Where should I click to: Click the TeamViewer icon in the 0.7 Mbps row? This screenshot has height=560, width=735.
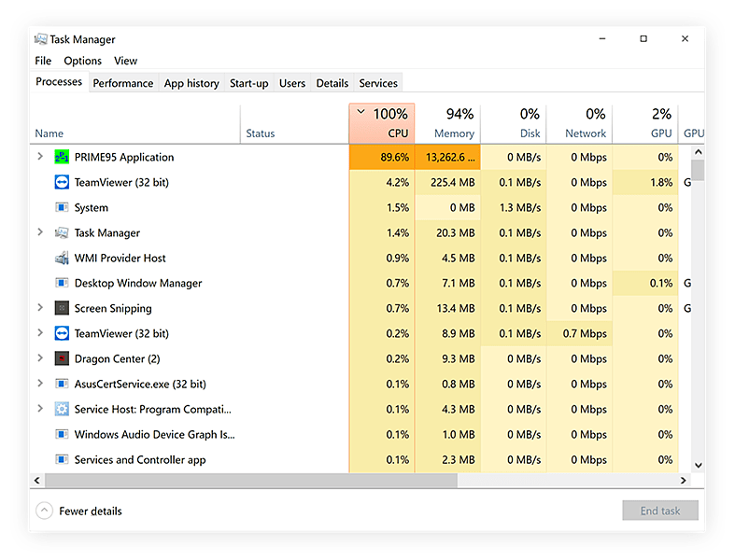[x=62, y=333]
